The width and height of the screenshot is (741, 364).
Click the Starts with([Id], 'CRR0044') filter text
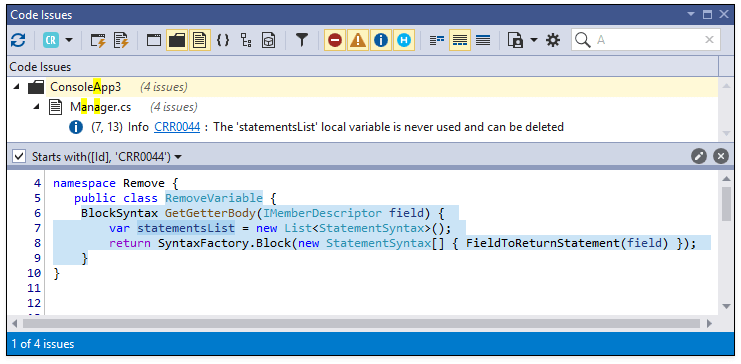point(101,156)
